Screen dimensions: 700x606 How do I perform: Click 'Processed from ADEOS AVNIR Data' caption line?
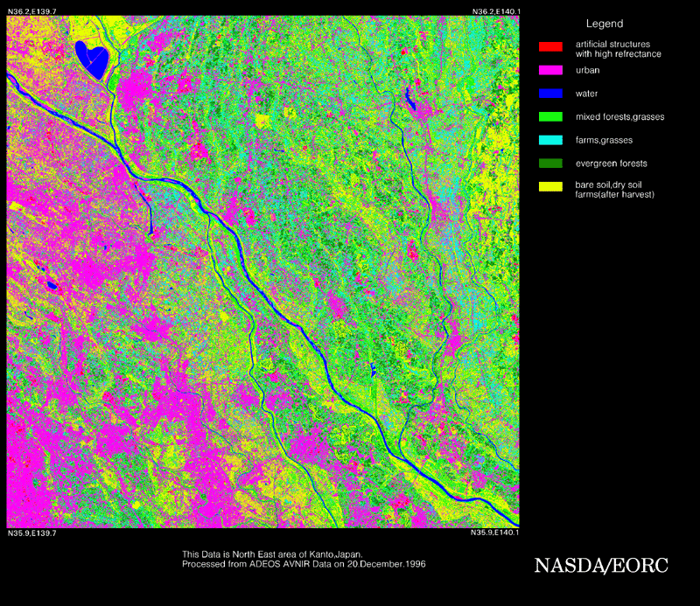pos(304,564)
